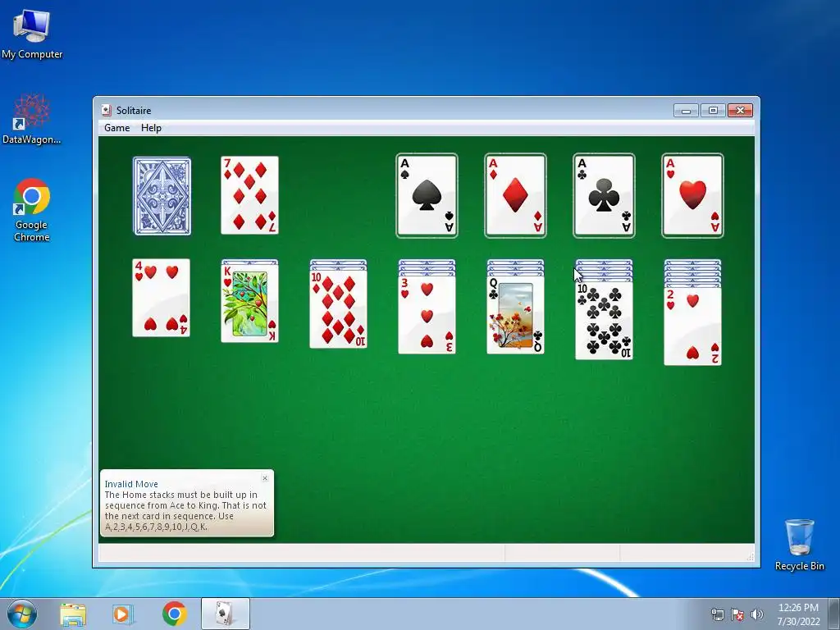Select the 7 of diamonds waste card
The width and height of the screenshot is (840, 630).
point(249,195)
